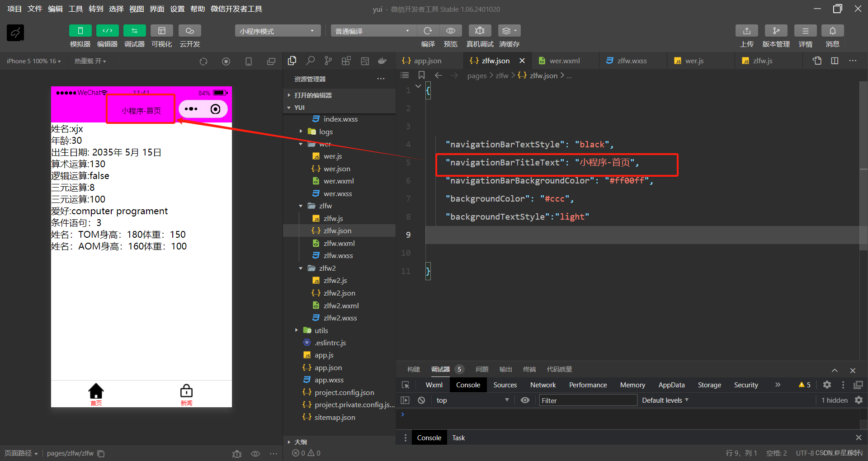Click the preview eye icon
This screenshot has width=868, height=461.
click(451, 31)
